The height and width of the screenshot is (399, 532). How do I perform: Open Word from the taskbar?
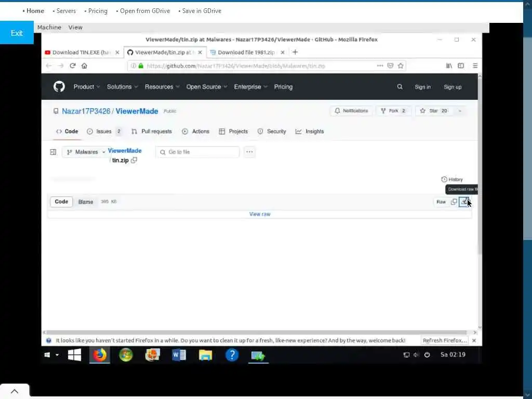tap(179, 355)
